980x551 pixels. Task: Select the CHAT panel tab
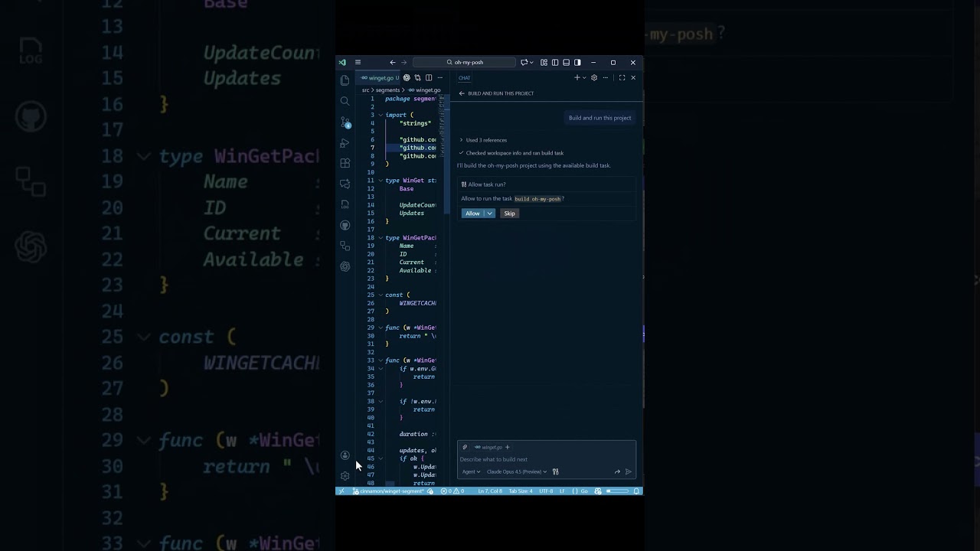tap(465, 77)
